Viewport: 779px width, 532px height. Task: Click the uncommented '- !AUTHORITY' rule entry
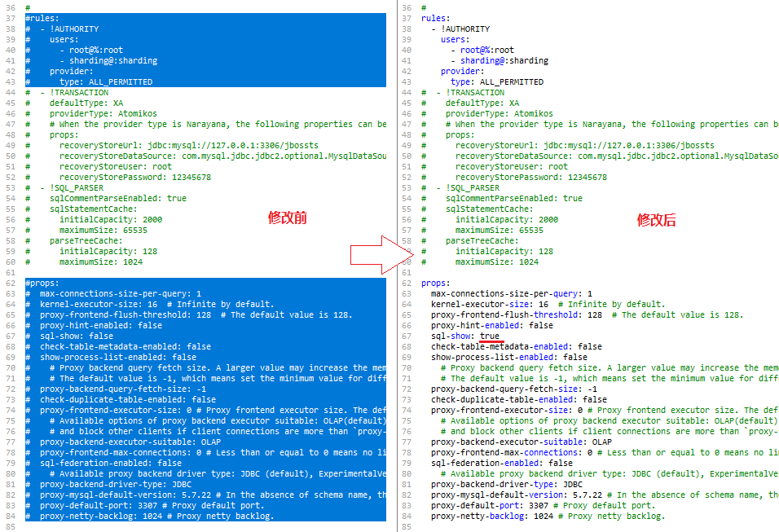pos(460,29)
